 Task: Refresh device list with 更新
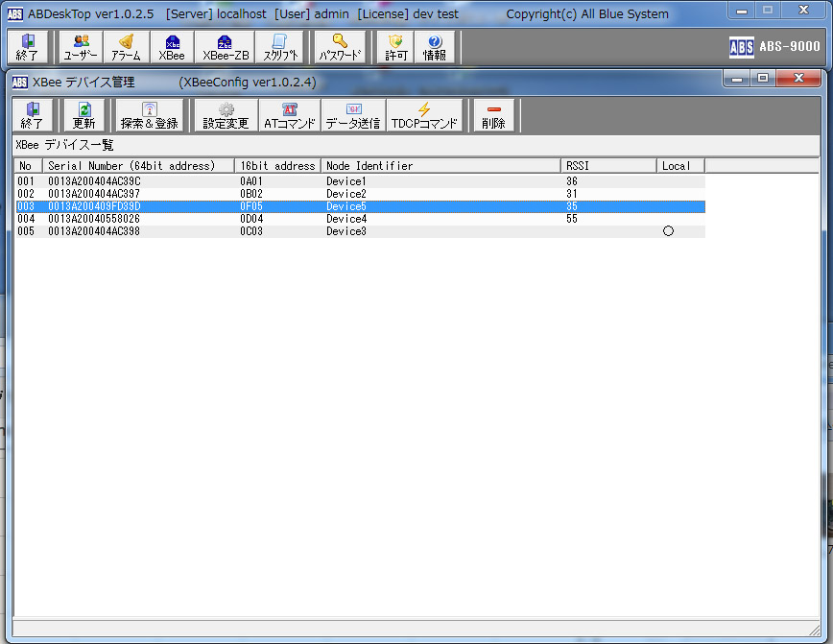click(83, 115)
